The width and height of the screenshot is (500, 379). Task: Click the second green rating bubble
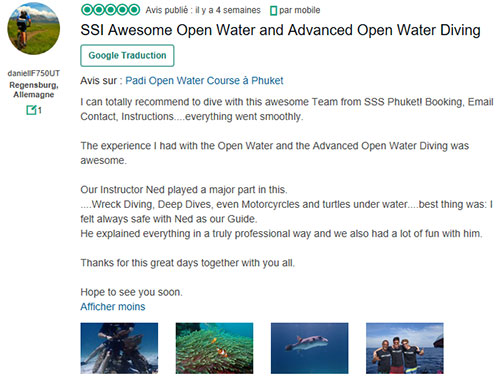pos(99,10)
